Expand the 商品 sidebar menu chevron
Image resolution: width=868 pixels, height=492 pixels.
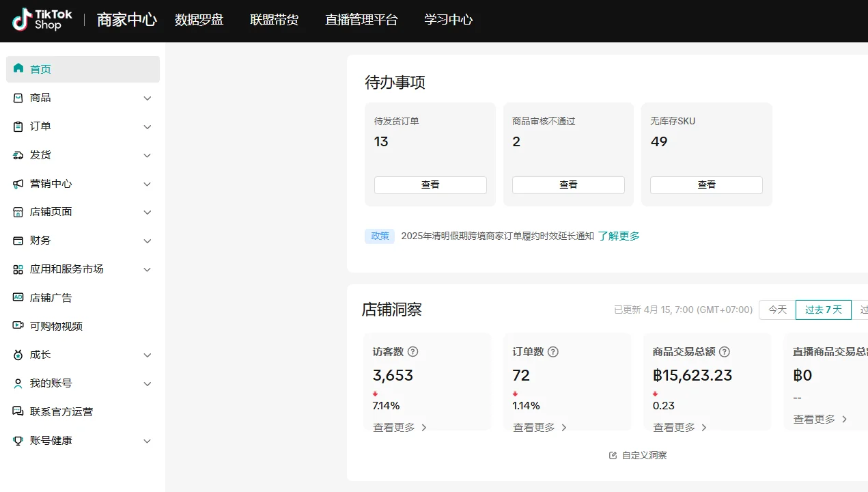(148, 98)
